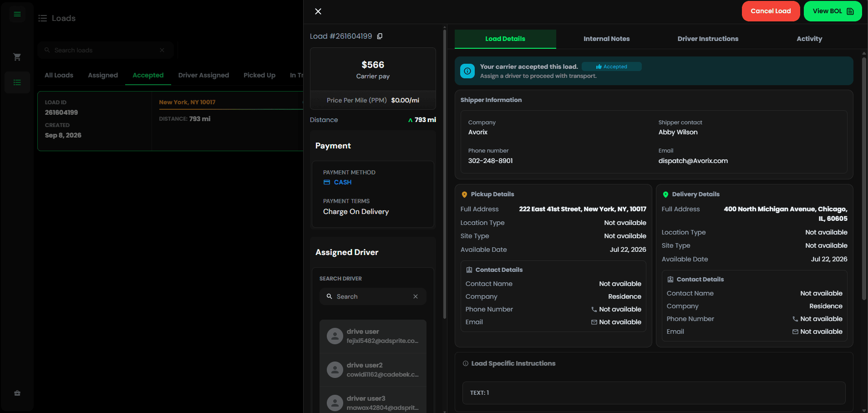Cancel the load

pos(771,11)
